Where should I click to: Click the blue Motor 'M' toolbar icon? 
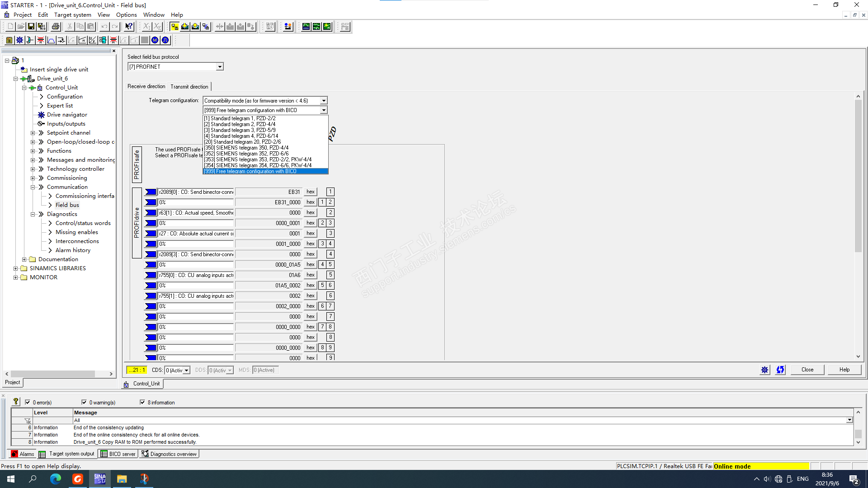155,40
